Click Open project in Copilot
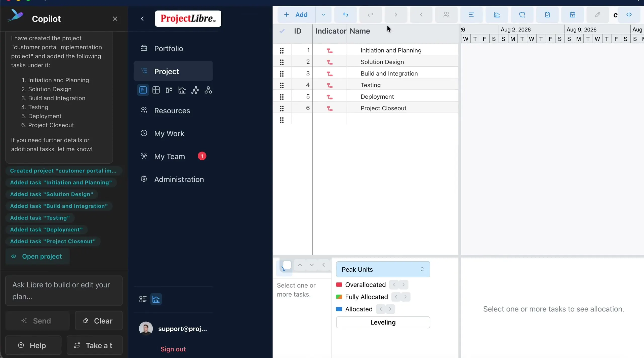This screenshot has height=358, width=644. pos(37,256)
